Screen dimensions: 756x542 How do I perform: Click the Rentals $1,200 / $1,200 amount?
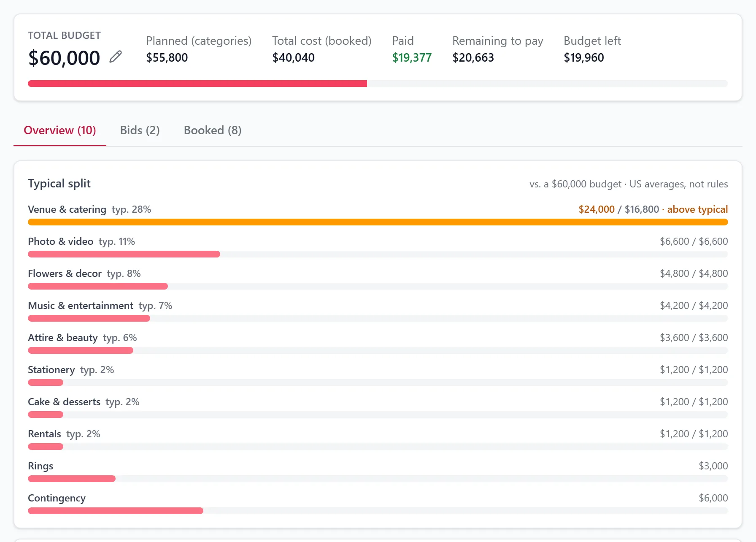694,434
